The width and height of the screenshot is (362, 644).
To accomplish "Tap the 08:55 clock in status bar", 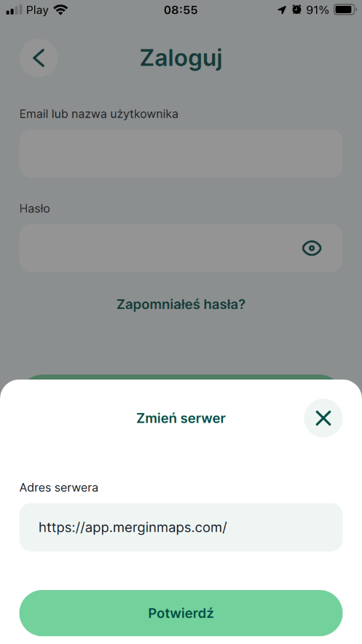I will [181, 10].
